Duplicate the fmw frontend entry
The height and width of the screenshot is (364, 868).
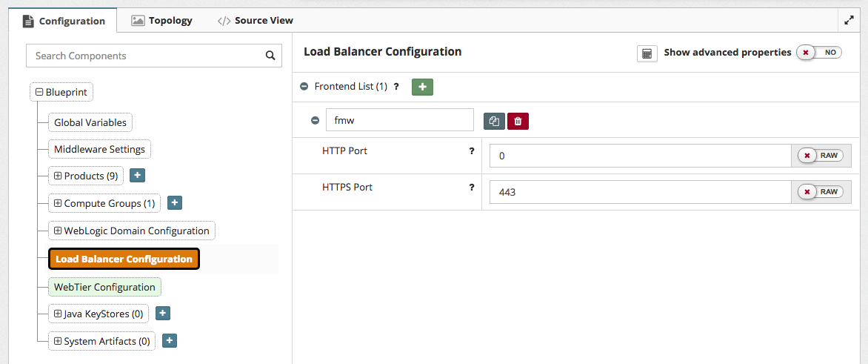tap(494, 121)
